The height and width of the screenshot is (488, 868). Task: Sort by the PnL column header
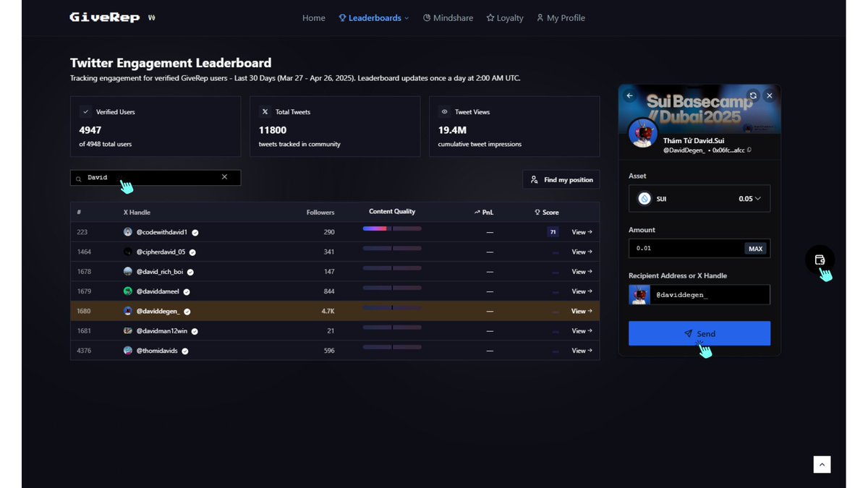[x=484, y=213]
